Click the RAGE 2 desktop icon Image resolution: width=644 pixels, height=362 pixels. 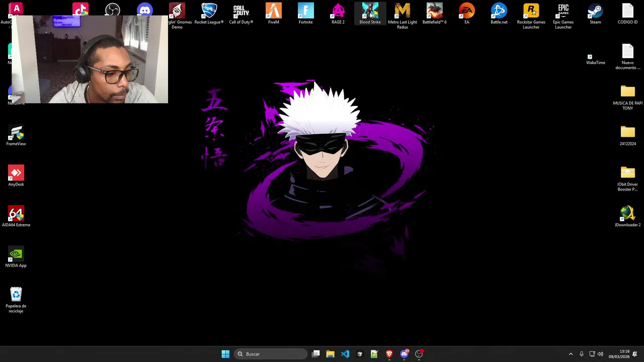pos(338,14)
